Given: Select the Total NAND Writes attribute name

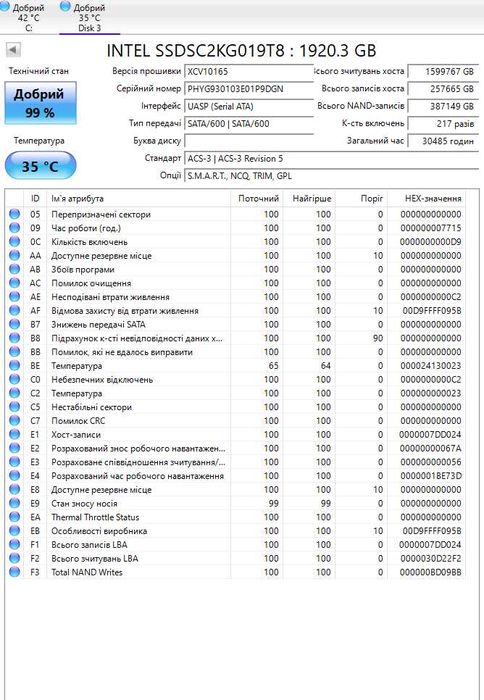Looking at the screenshot, I should click(x=87, y=572).
